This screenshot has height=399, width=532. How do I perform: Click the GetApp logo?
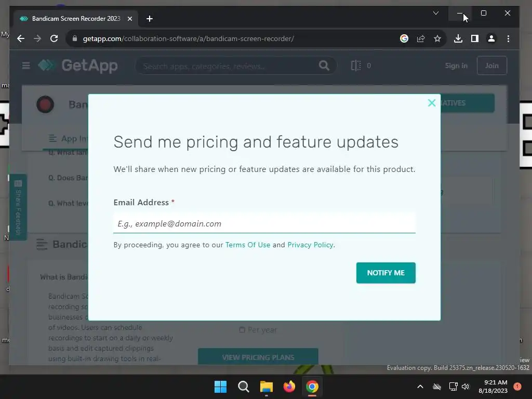click(x=78, y=65)
